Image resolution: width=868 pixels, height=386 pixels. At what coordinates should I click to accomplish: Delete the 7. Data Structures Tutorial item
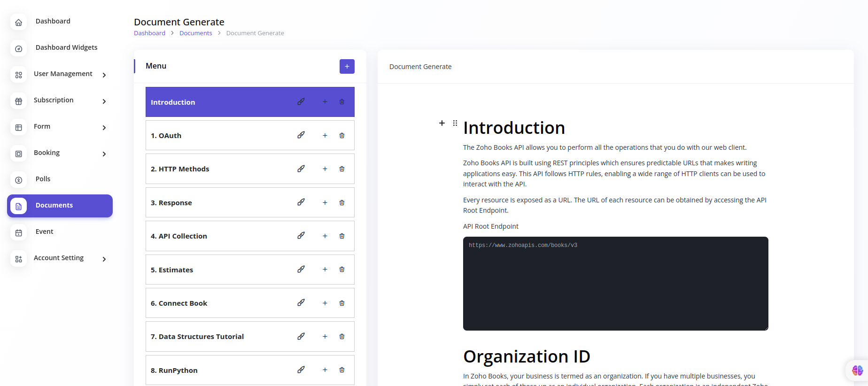(342, 336)
